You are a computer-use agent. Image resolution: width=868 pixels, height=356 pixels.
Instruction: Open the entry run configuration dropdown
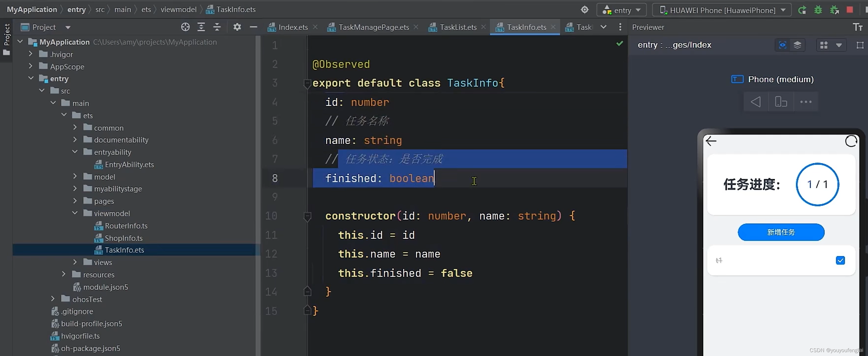click(x=622, y=10)
